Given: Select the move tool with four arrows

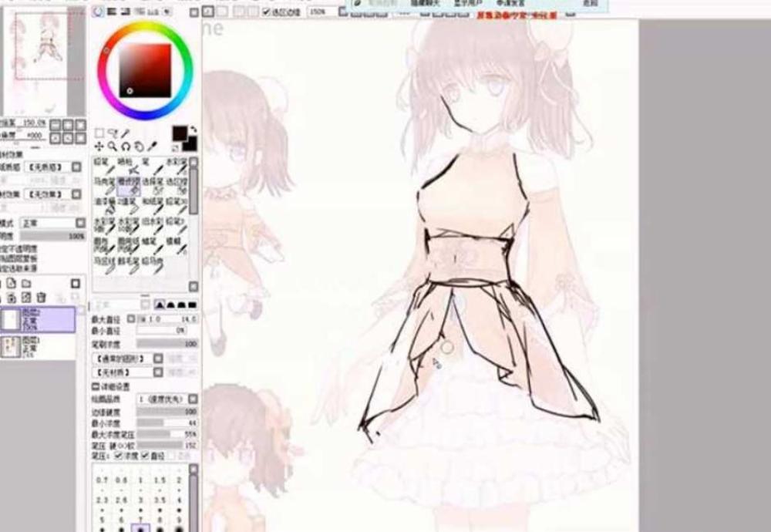Looking at the screenshot, I should coord(99,146).
